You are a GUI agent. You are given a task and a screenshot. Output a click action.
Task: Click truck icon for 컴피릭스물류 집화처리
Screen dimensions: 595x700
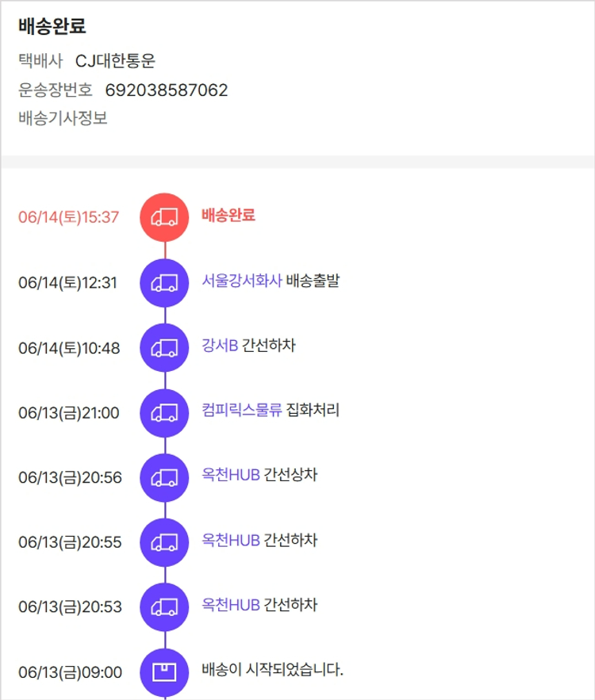point(164,412)
